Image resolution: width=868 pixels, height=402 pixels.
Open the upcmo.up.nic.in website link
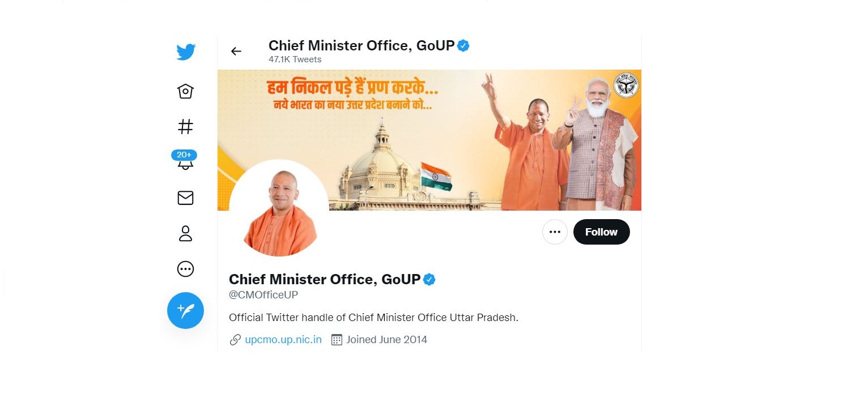pos(283,340)
